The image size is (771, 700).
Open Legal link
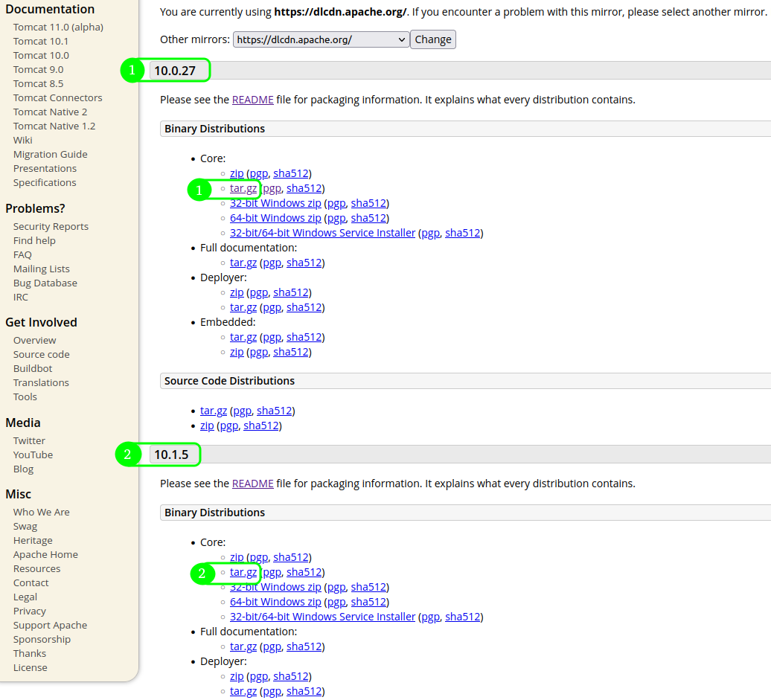[25, 597]
